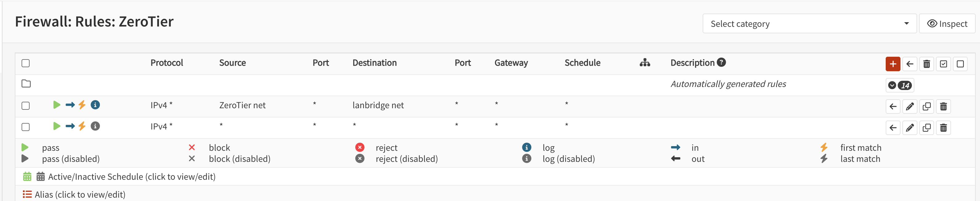Toggle logging on the any-to-any rule

click(95, 126)
